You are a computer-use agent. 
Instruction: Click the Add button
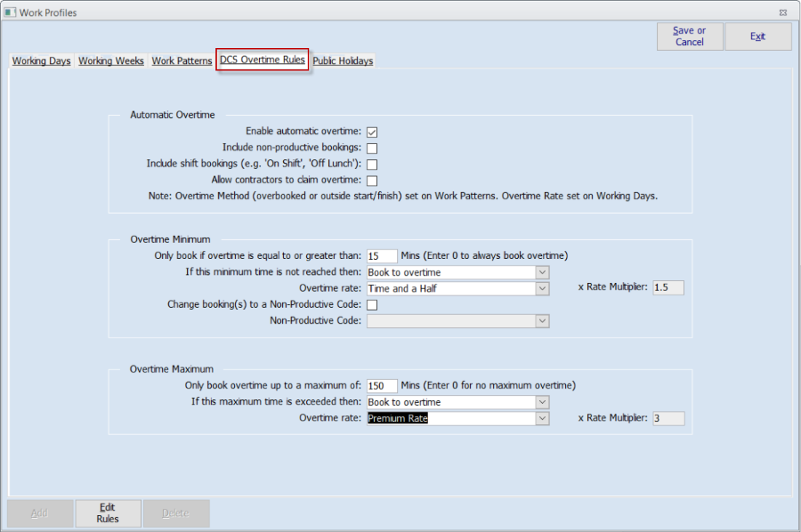(x=39, y=513)
